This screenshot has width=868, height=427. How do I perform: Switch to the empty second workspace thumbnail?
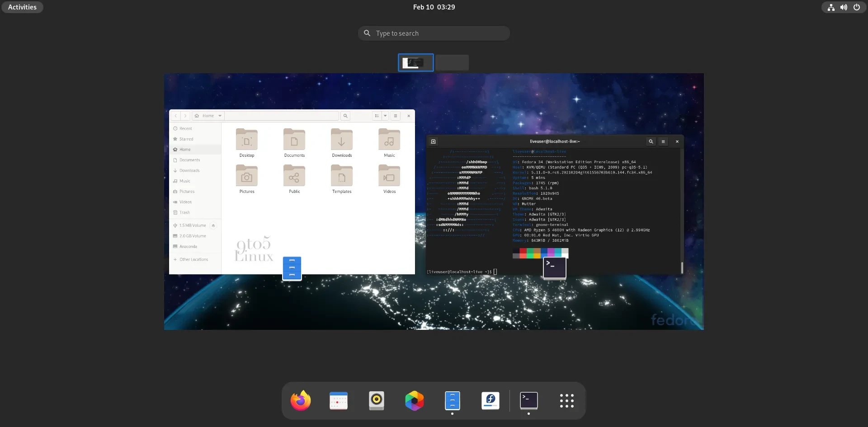[452, 63]
